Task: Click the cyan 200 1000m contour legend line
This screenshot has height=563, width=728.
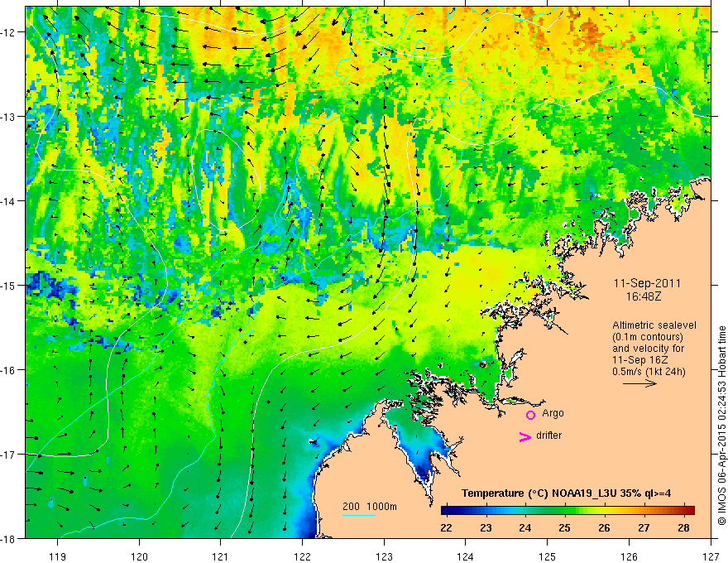Action: 359,515
